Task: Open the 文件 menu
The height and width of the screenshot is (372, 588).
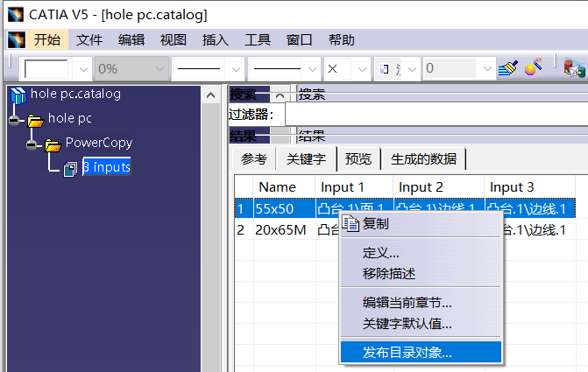Action: tap(89, 39)
